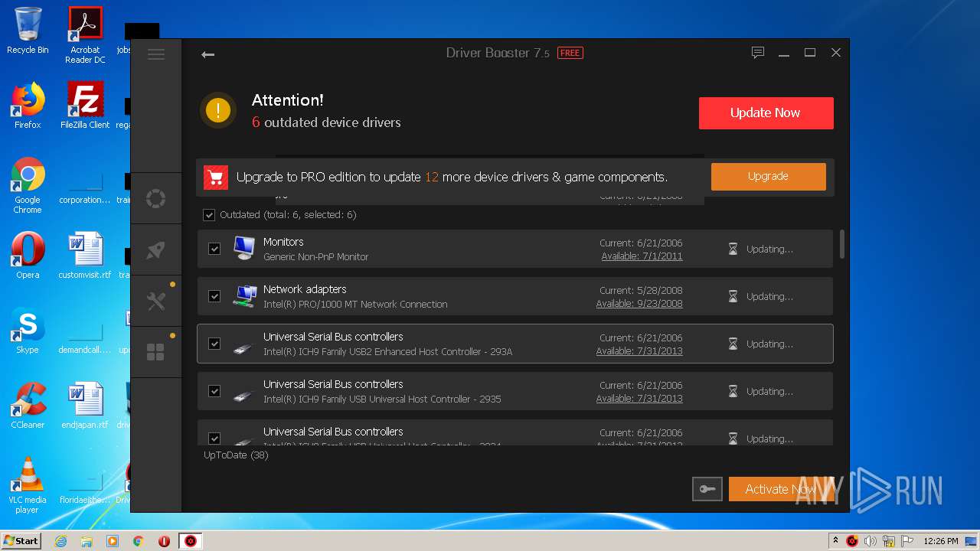
Task: Click the Monitors device icon
Action: (244, 248)
